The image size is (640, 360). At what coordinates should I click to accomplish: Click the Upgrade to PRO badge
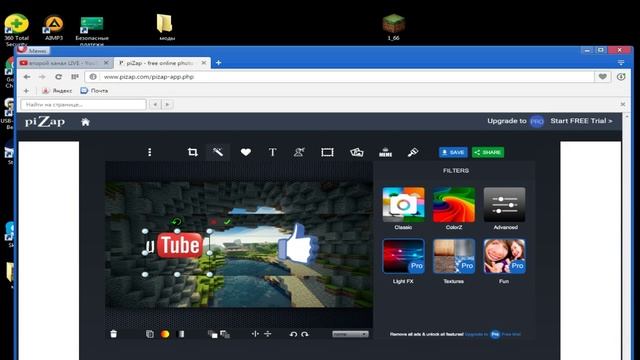537,121
